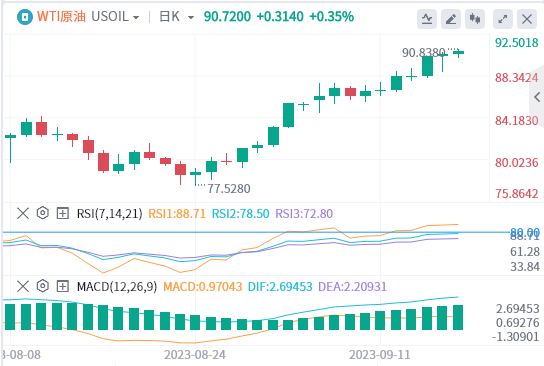The height and width of the screenshot is (366, 544).
Task: Click the 2023-08-24 date label
Action: (195, 355)
